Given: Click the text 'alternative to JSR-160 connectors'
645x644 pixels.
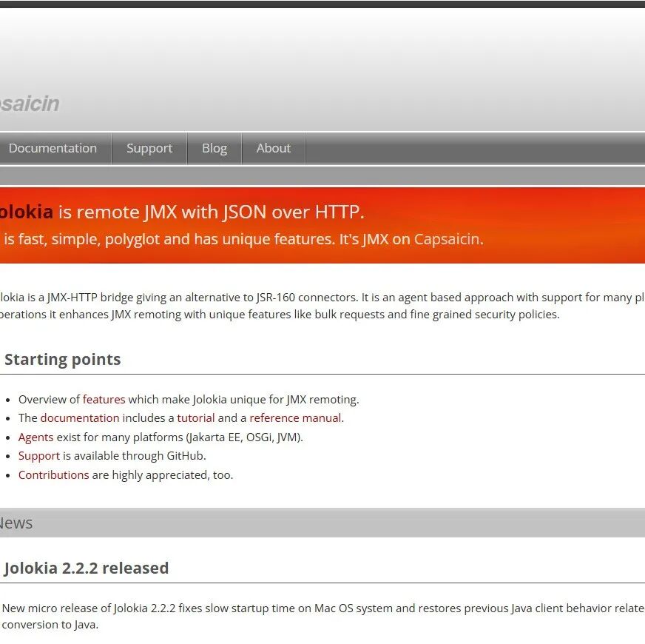Looking at the screenshot, I should [271, 298].
